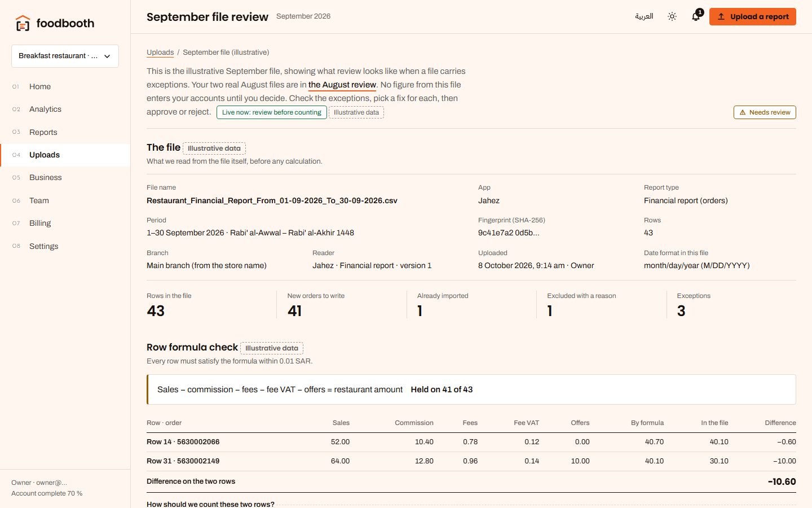Click the Uploads breadcrumb link
Screen dimensions: 812x508
point(160,52)
